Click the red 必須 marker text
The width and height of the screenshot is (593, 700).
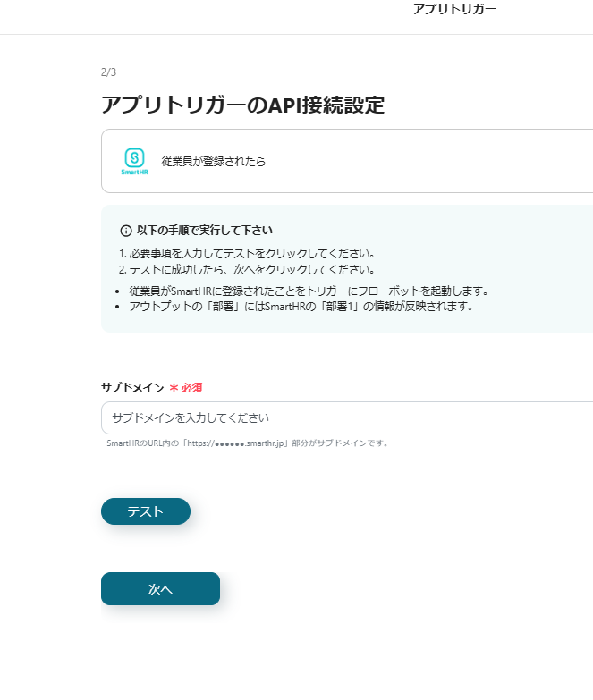[192, 388]
